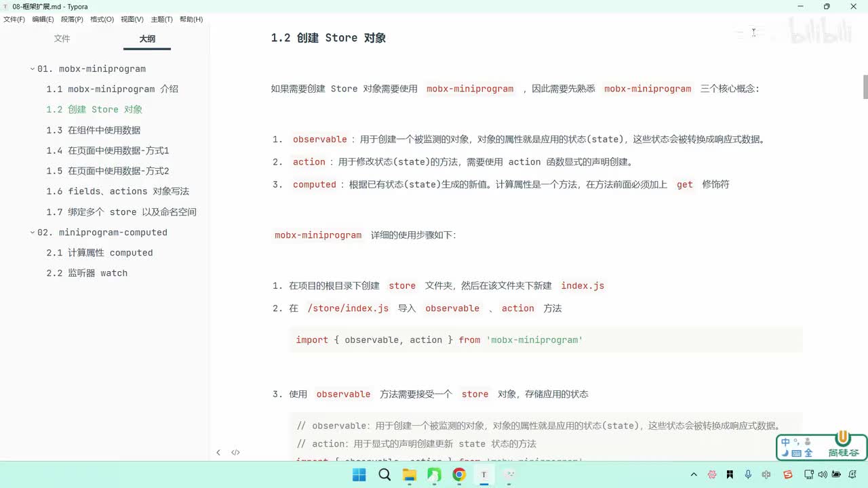Click the '// action:' comment line in code

pos(416,444)
